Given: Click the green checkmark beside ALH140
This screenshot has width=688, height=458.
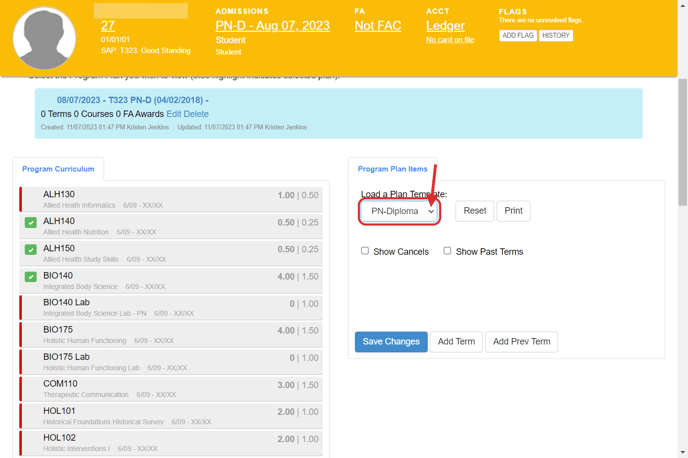Looking at the screenshot, I should [x=31, y=222].
